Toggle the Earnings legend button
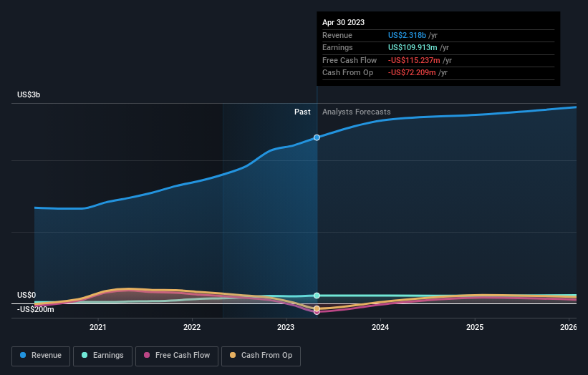Screen dimensions: 588x375 (x=102, y=356)
